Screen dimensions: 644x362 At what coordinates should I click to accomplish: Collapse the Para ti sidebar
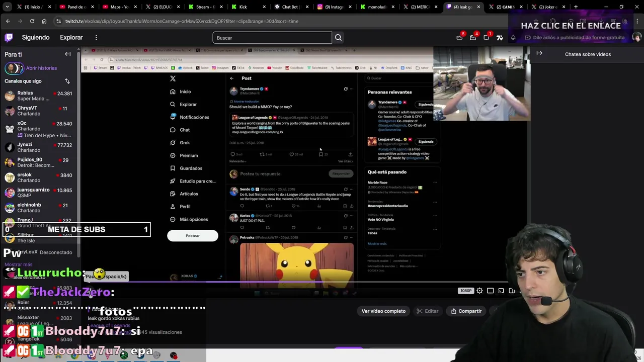(x=67, y=54)
